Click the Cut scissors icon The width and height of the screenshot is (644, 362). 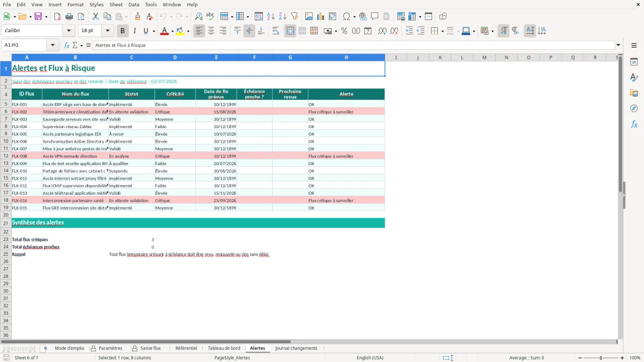[x=96, y=17]
